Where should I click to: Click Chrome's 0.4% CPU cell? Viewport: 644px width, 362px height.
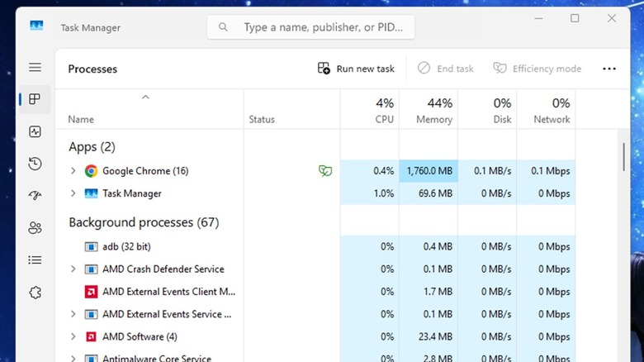370,171
